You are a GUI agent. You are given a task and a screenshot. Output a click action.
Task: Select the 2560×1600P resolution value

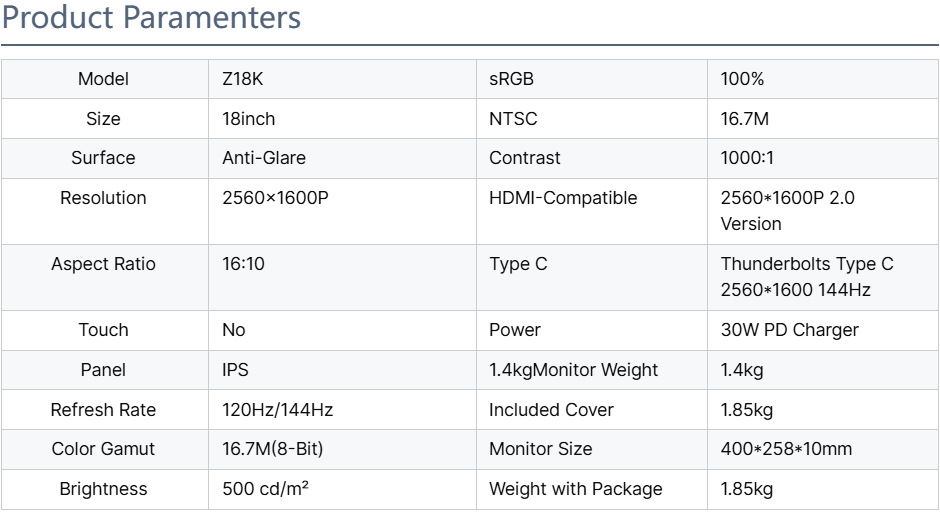(x=275, y=198)
